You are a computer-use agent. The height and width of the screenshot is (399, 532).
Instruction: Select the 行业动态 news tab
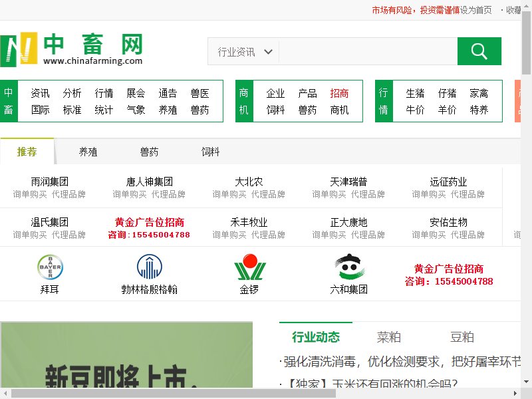(316, 337)
